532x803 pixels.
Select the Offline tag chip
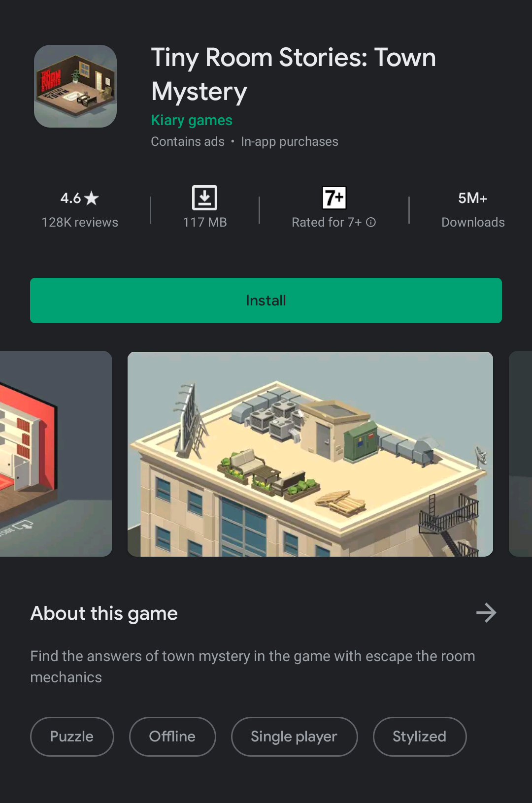pos(172,736)
